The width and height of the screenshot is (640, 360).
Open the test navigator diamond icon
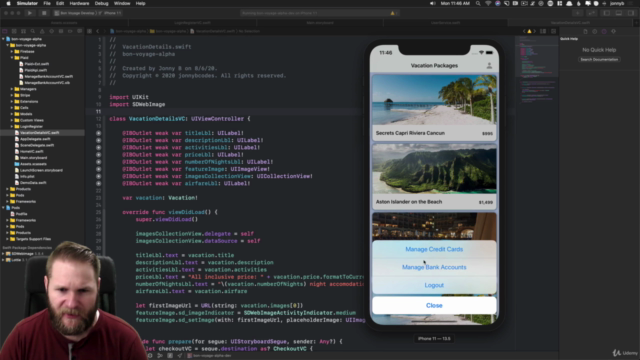point(51,31)
